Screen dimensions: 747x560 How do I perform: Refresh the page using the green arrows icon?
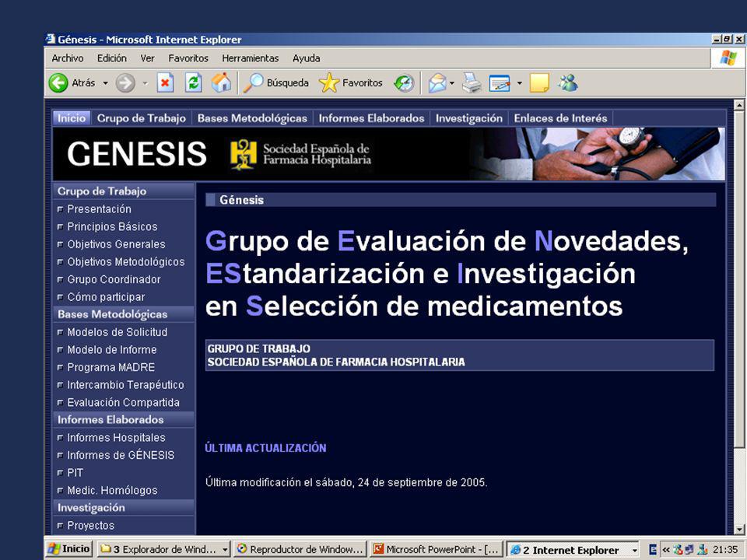click(x=194, y=83)
